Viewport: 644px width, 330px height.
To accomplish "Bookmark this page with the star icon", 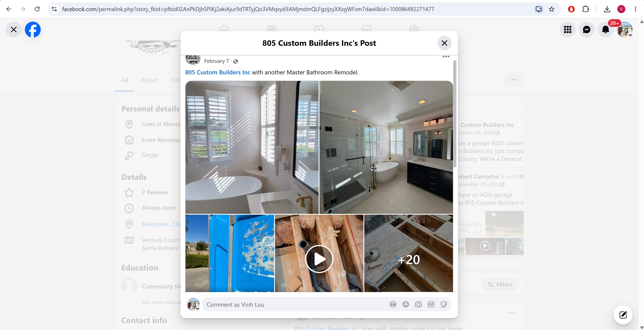I will tap(551, 9).
